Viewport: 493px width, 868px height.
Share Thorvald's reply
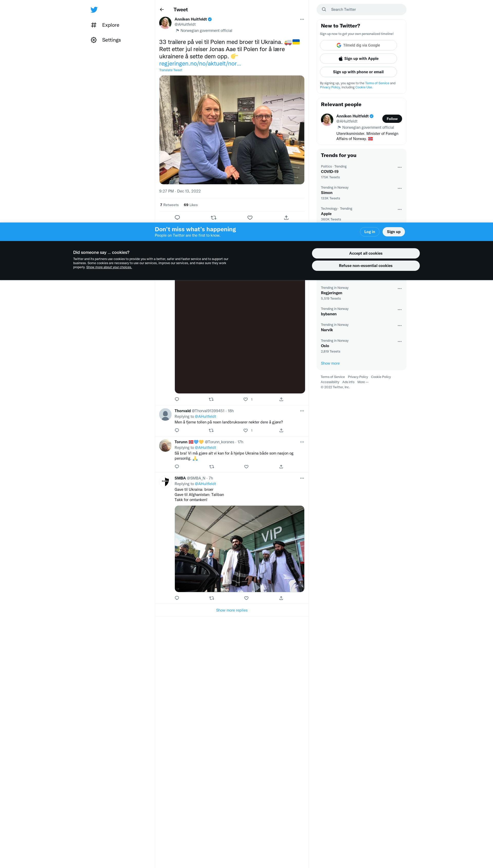click(281, 431)
